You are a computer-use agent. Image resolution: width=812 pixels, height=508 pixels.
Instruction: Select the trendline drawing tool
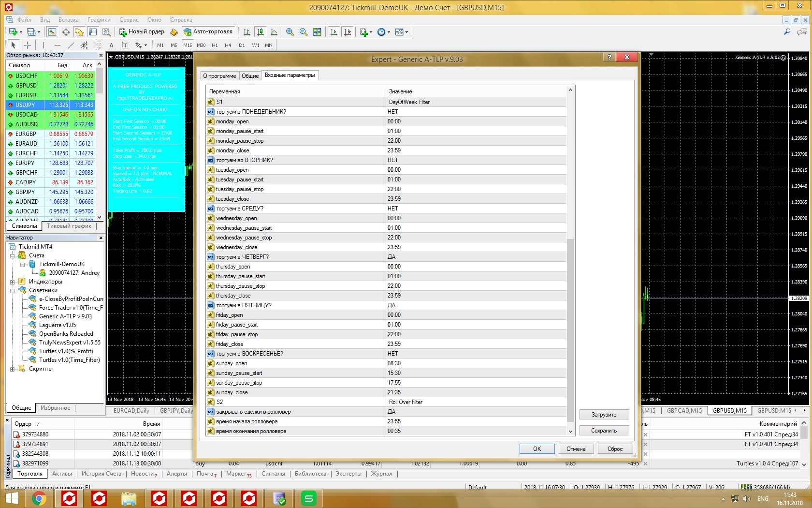(71, 45)
